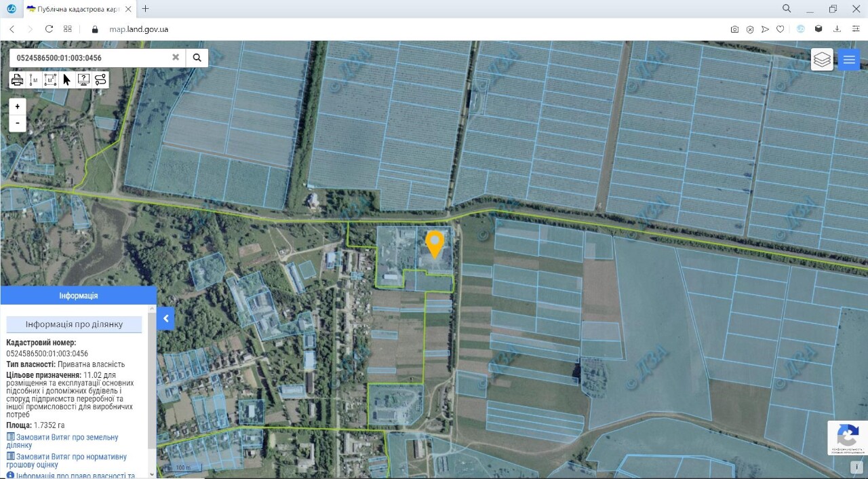
Task: Zoom out the map with minus
Action: point(18,123)
